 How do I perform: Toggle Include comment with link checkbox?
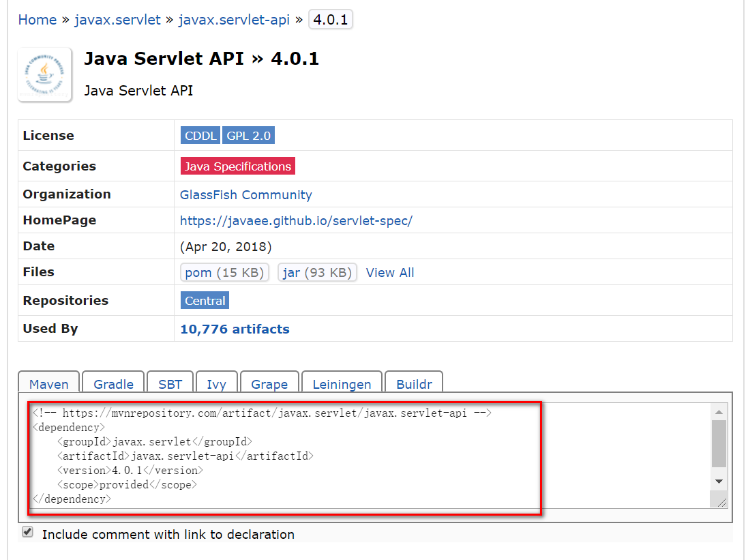pos(28,532)
